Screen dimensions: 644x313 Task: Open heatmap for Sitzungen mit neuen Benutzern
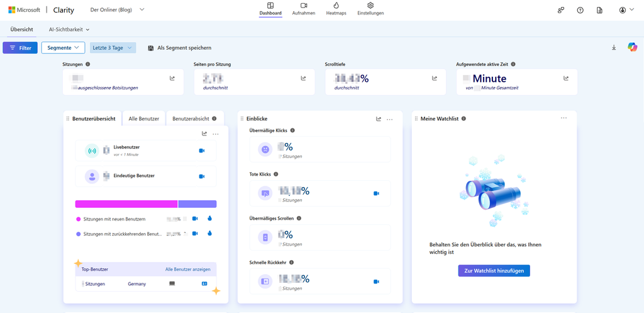pos(209,219)
